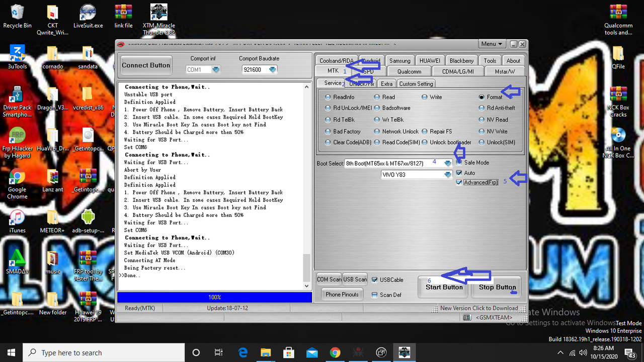Toggle the Auto checkbox
Viewport: 644px width, 362px height.
coord(459,173)
